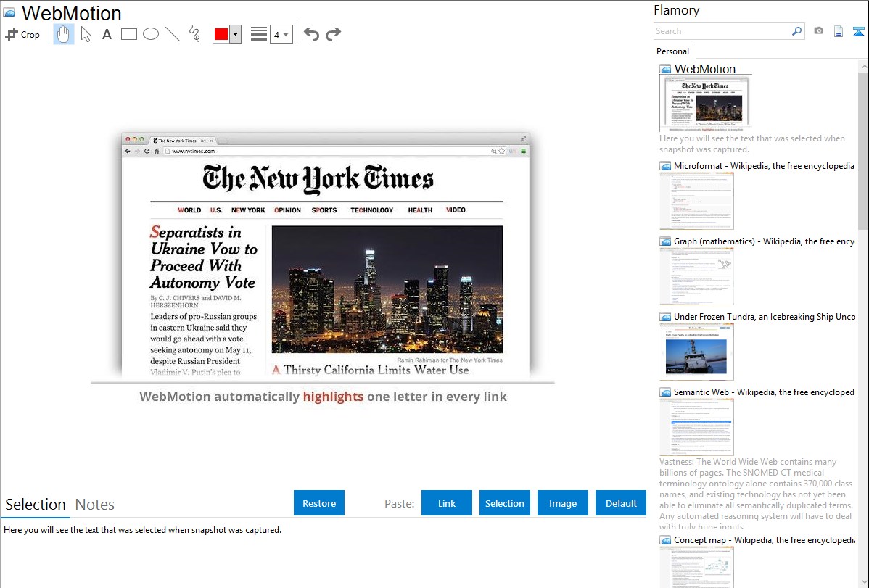Click the Restore button
The image size is (869, 588).
(319, 503)
